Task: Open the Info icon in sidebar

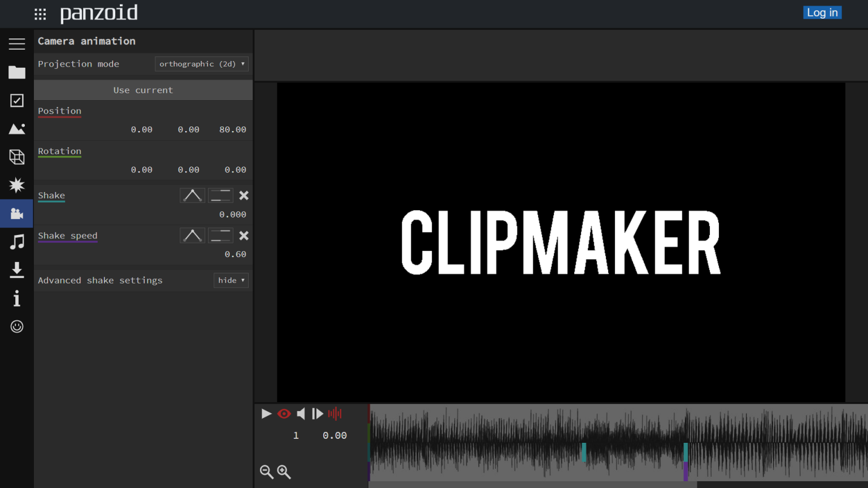Action: tap(17, 298)
